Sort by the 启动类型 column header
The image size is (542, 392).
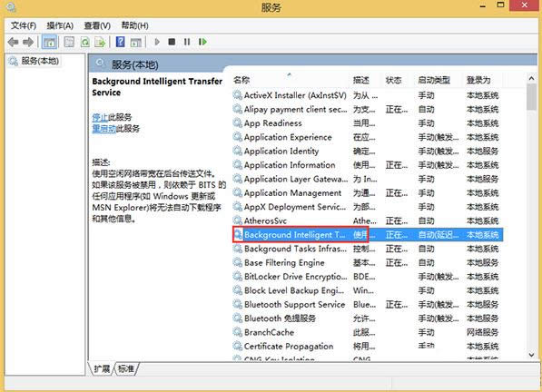[x=439, y=80]
